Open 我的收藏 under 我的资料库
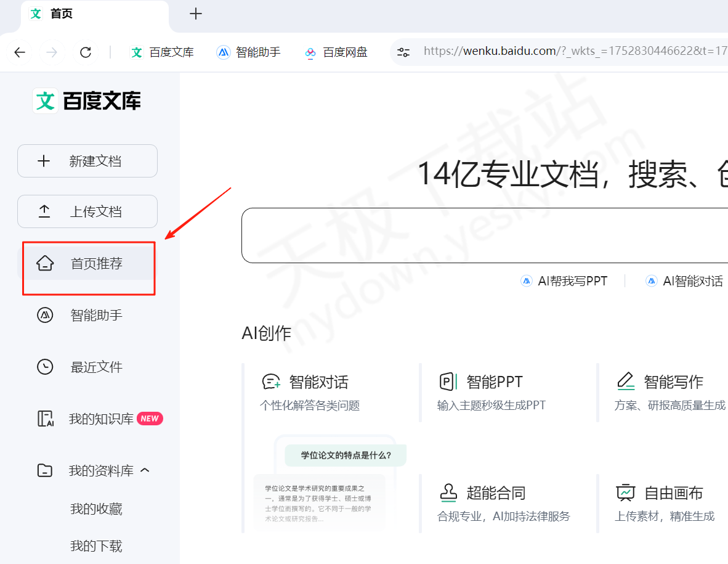The width and height of the screenshot is (728, 564). coord(96,509)
